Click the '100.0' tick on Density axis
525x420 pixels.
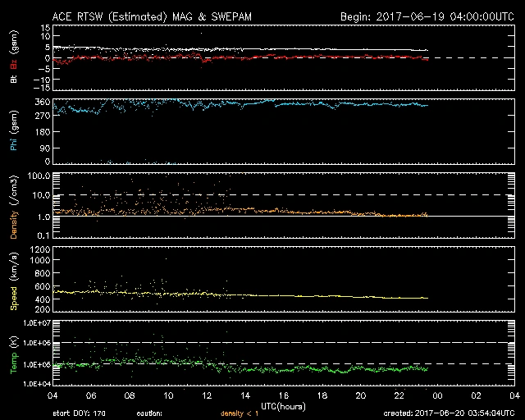click(39, 176)
